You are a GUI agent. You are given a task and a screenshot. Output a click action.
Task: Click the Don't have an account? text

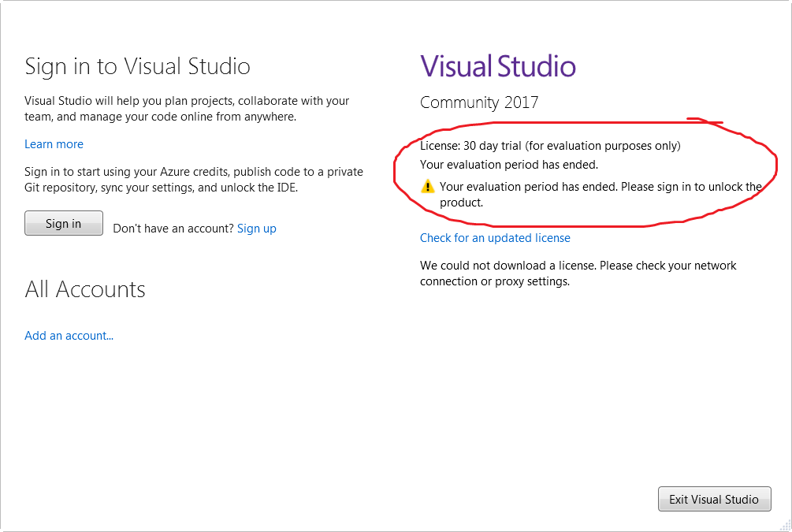173,229
